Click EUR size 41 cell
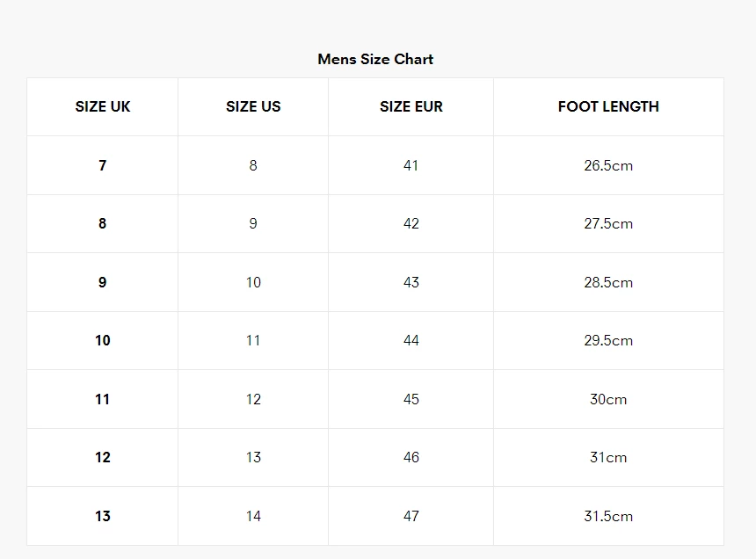Screen dimensions: 756x559 [411, 165]
